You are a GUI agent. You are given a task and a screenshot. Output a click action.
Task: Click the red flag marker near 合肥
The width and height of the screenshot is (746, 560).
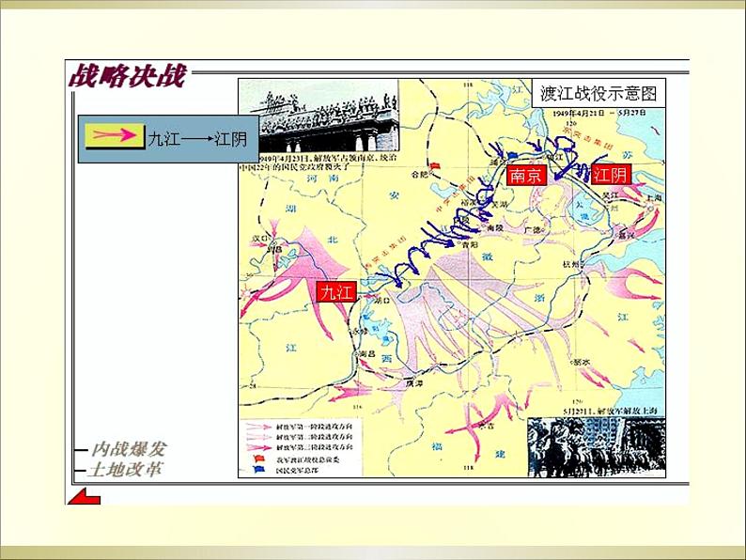[x=433, y=165]
